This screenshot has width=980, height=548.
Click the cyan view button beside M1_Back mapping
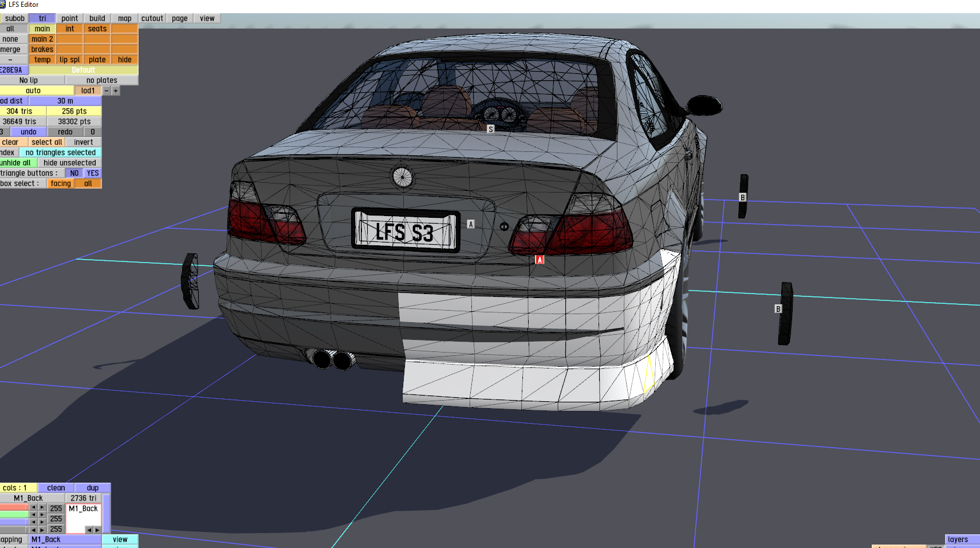120,539
